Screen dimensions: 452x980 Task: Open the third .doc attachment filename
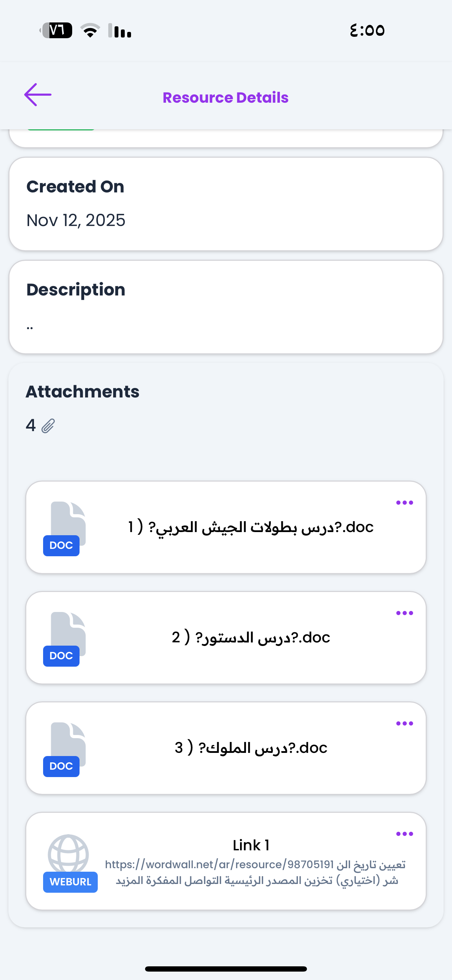pos(251,748)
